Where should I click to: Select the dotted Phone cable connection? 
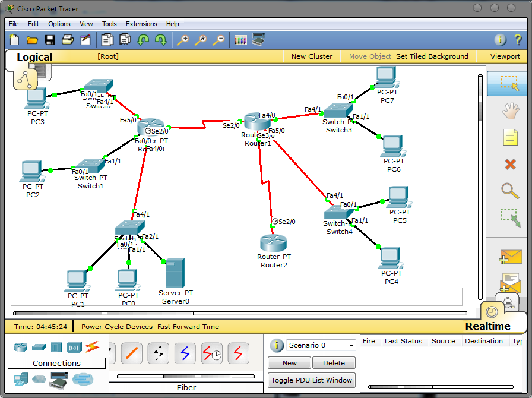tap(159, 353)
